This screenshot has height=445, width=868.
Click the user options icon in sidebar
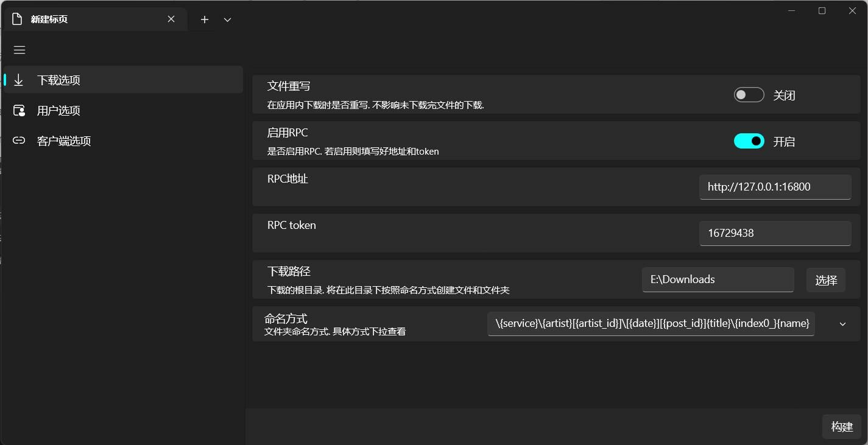click(19, 110)
